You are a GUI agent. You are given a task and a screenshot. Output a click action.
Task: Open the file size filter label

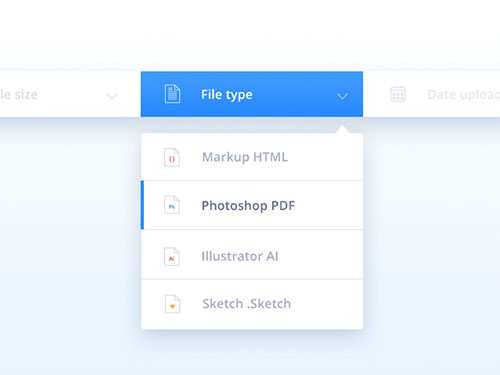(x=19, y=95)
